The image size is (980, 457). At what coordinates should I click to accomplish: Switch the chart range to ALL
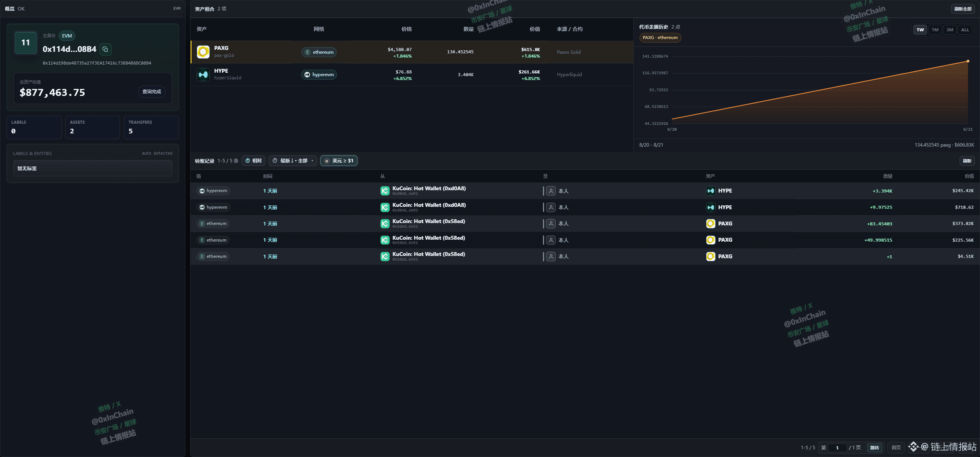coord(965,30)
